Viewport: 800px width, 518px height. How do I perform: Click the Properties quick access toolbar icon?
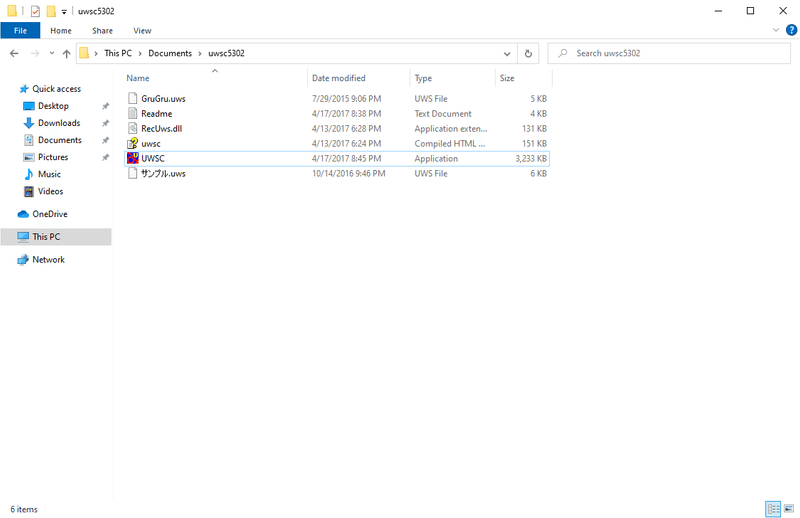point(35,11)
